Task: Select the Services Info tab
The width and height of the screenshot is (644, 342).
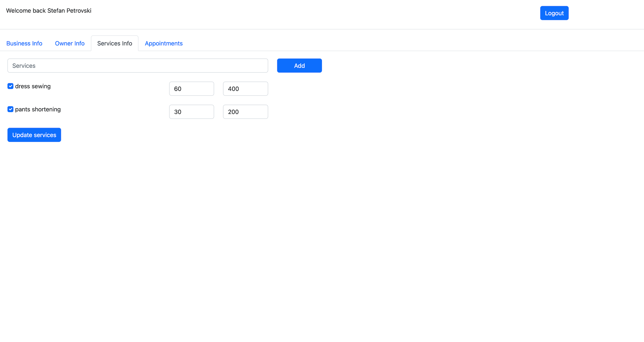Action: pyautogui.click(x=115, y=43)
